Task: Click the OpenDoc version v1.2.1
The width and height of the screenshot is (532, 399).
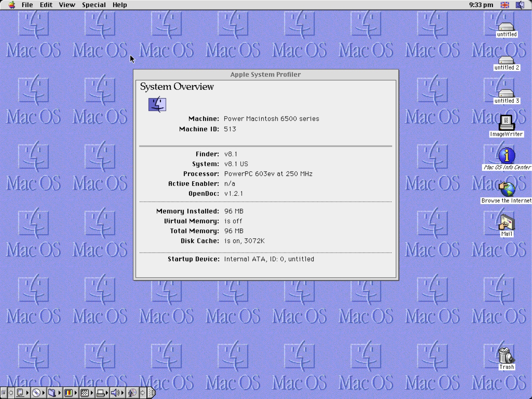Action: 233,194
